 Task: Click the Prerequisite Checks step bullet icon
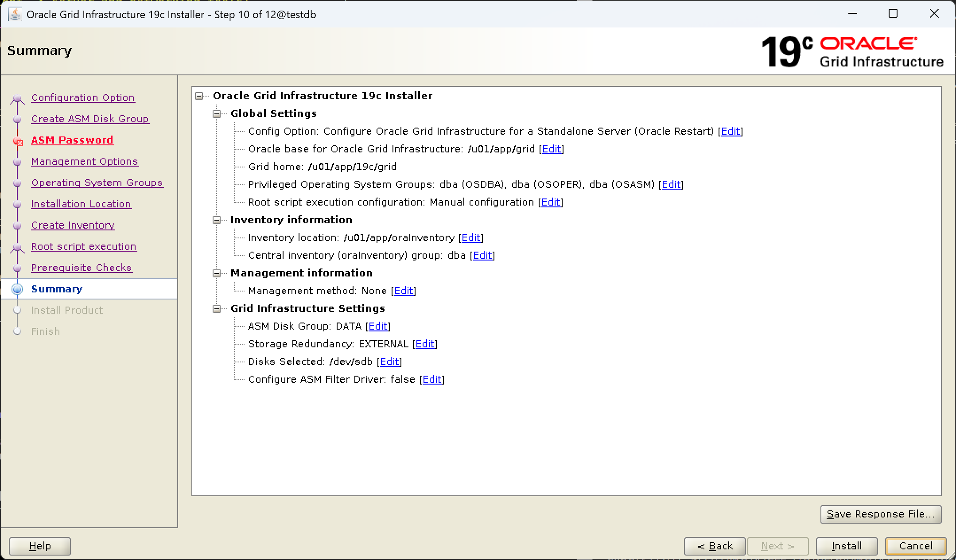(x=17, y=268)
